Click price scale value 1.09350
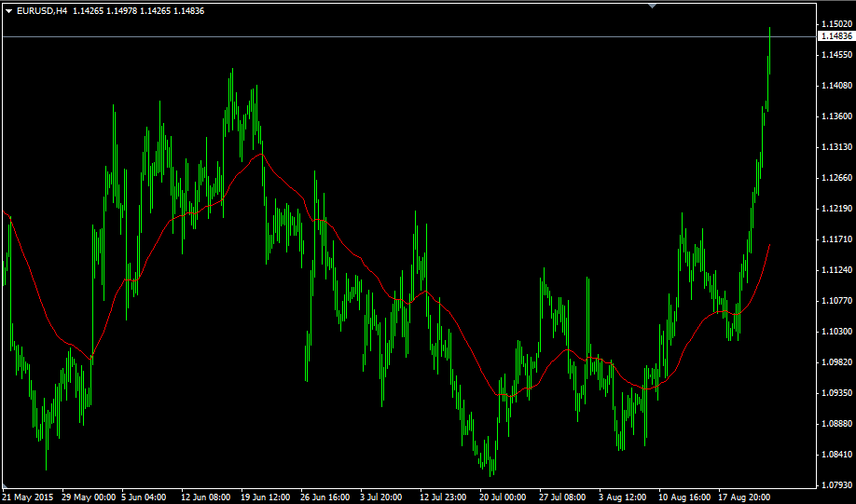Viewport: 856px width, 504px height. [836, 393]
